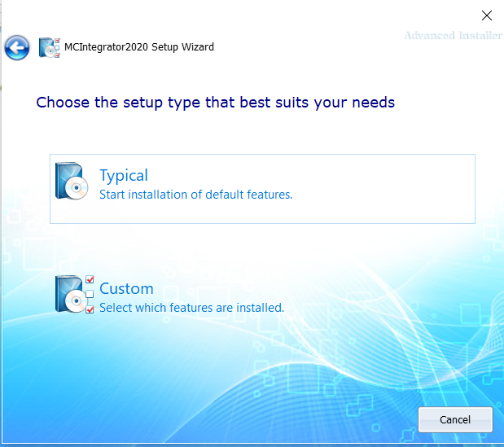The height and width of the screenshot is (447, 504).
Task: Choose the Typical setup type
Action: pos(262,189)
